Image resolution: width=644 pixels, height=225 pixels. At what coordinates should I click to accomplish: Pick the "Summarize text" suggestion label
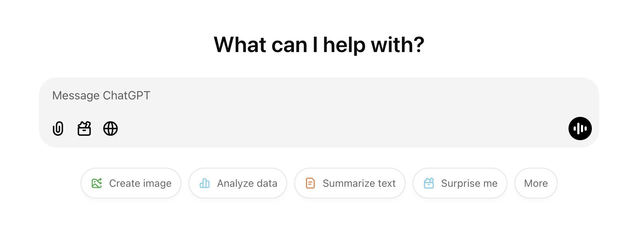click(359, 183)
